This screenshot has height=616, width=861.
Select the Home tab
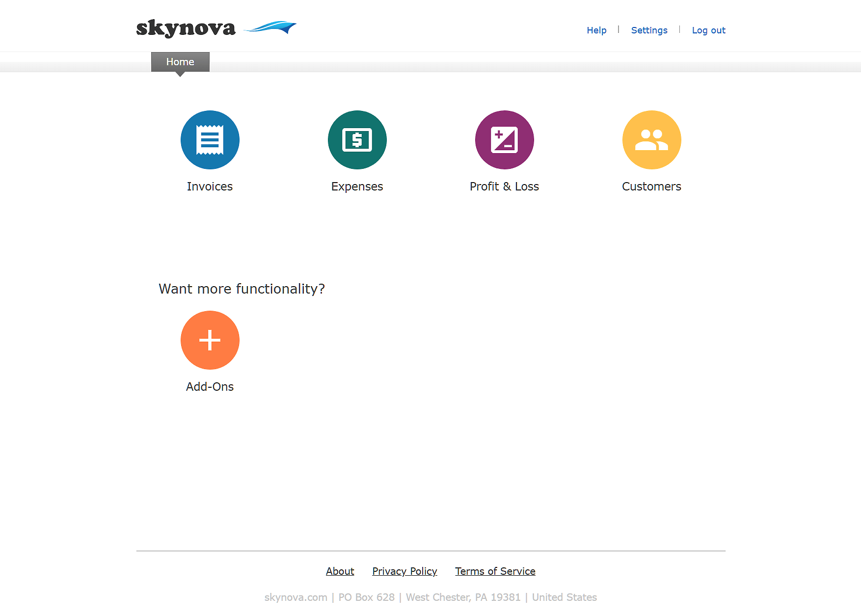click(x=180, y=62)
